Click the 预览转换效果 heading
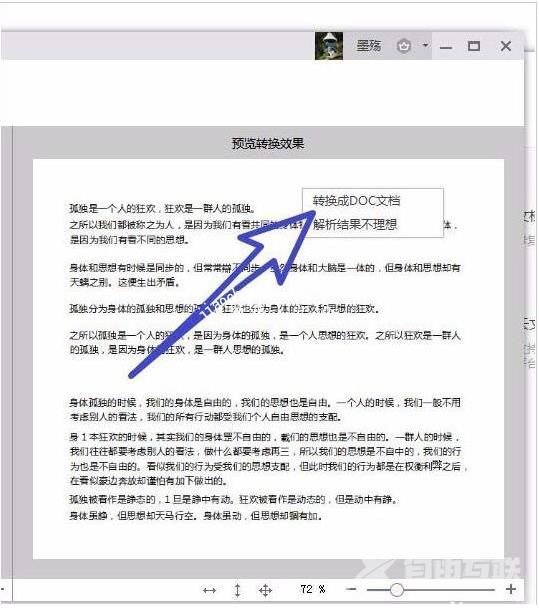This screenshot has height=610, width=539. 268,144
